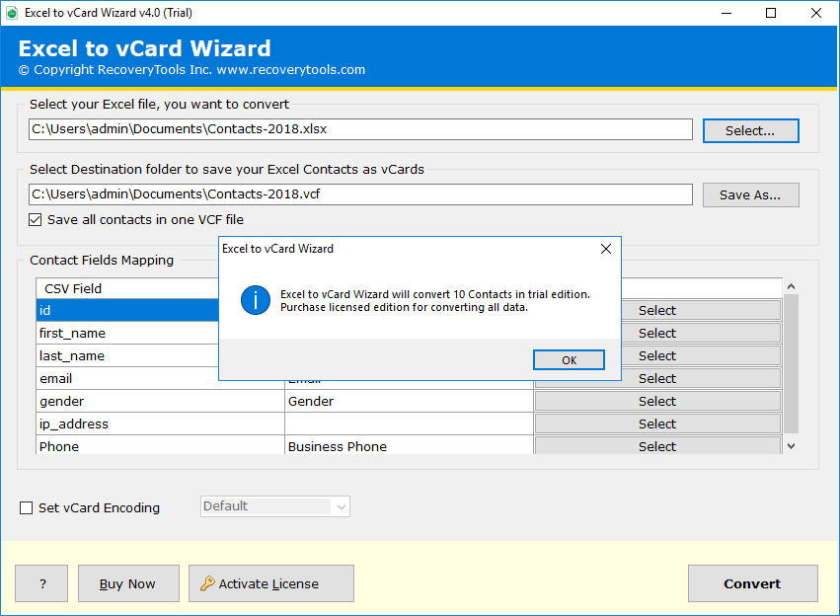Click mapping list scroll down arrow
840x616 pixels.
pyautogui.click(x=791, y=445)
